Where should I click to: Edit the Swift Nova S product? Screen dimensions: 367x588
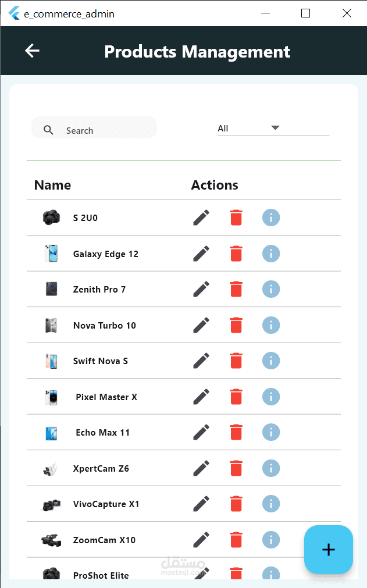[x=201, y=361]
